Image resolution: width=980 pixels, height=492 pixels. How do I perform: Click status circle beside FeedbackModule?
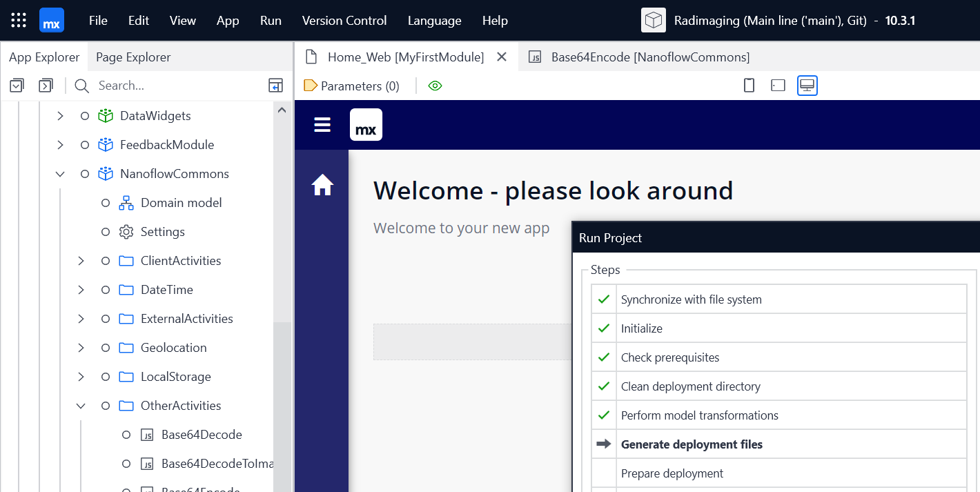[x=85, y=145]
